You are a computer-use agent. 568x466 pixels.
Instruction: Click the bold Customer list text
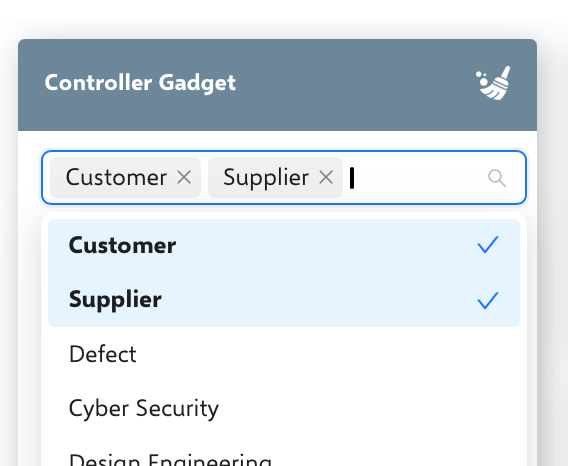point(122,245)
